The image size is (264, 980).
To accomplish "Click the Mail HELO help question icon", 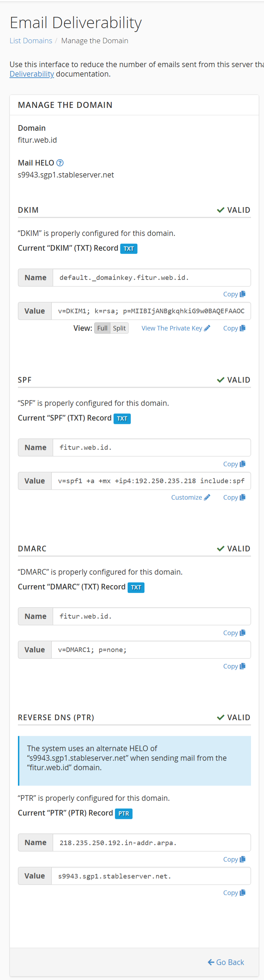I will [x=60, y=163].
